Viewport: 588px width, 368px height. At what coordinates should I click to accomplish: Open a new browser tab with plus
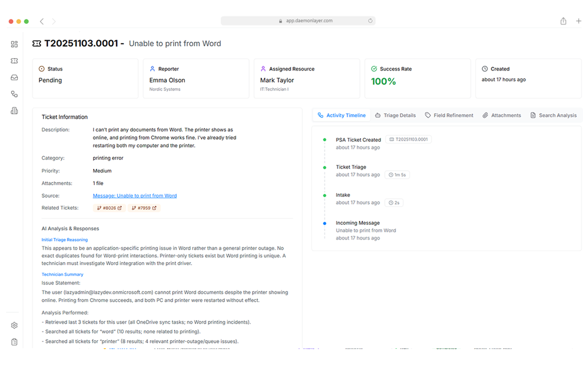578,21
